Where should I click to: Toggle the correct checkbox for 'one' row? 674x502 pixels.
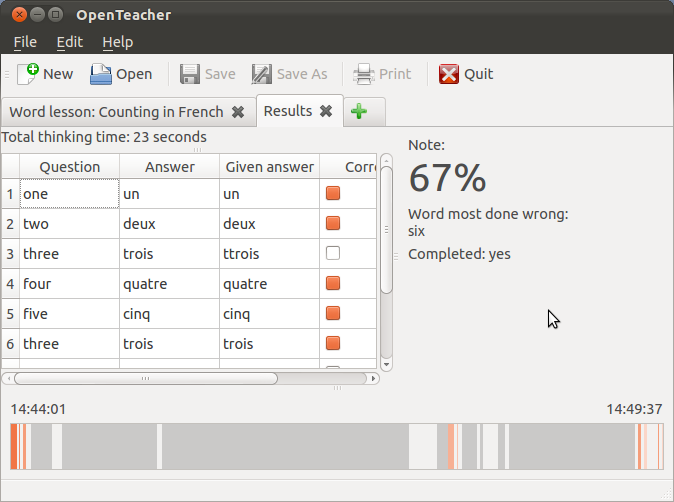click(333, 193)
